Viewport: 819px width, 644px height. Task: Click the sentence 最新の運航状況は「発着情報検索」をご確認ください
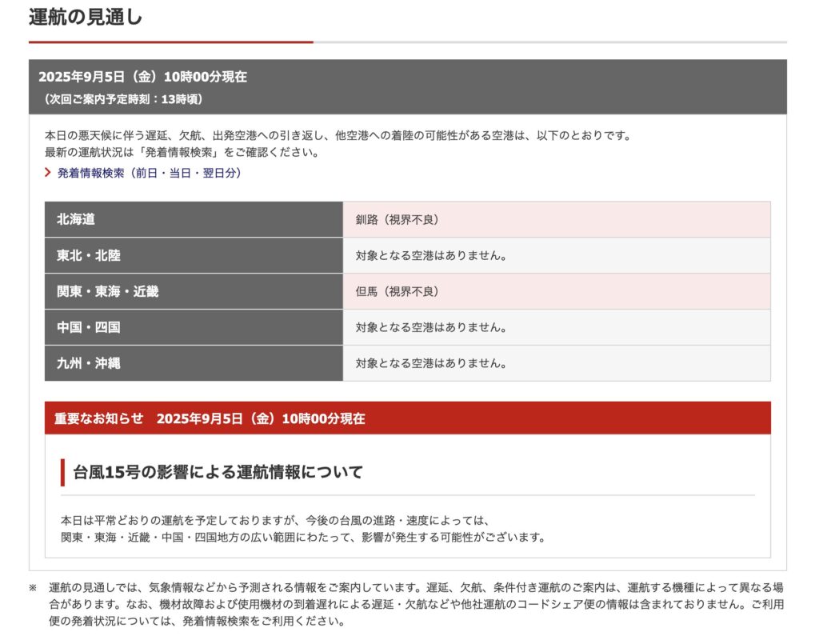click(182, 152)
